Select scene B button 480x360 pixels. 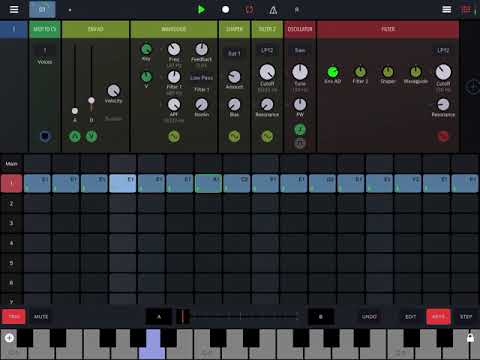(321, 317)
